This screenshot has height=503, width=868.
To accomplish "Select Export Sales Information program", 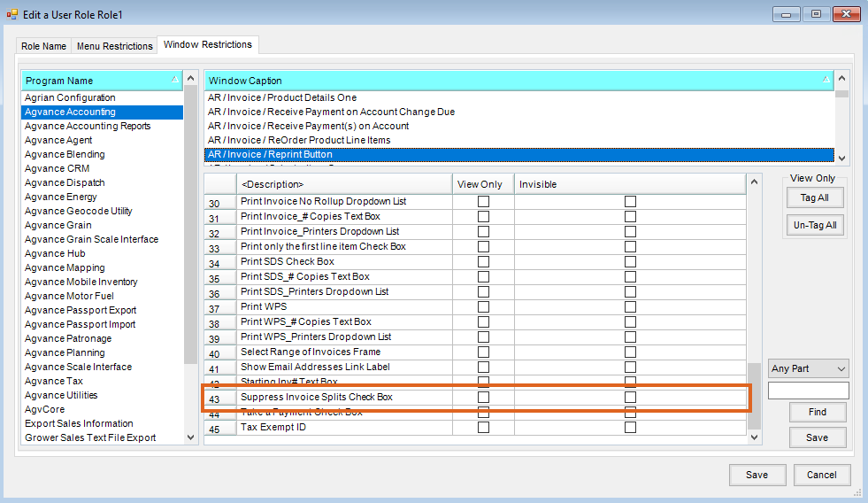I will tap(103, 423).
